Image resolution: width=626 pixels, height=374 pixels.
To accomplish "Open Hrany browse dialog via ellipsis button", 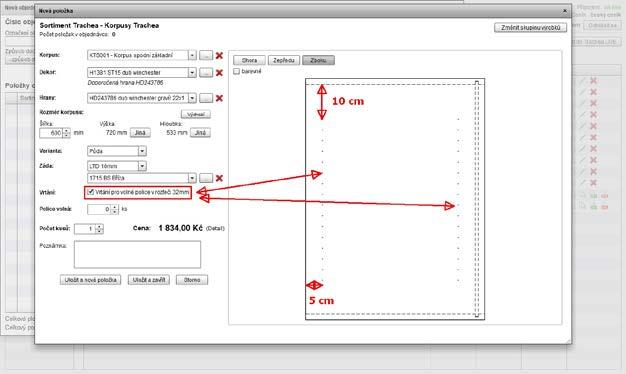I will tap(206, 98).
